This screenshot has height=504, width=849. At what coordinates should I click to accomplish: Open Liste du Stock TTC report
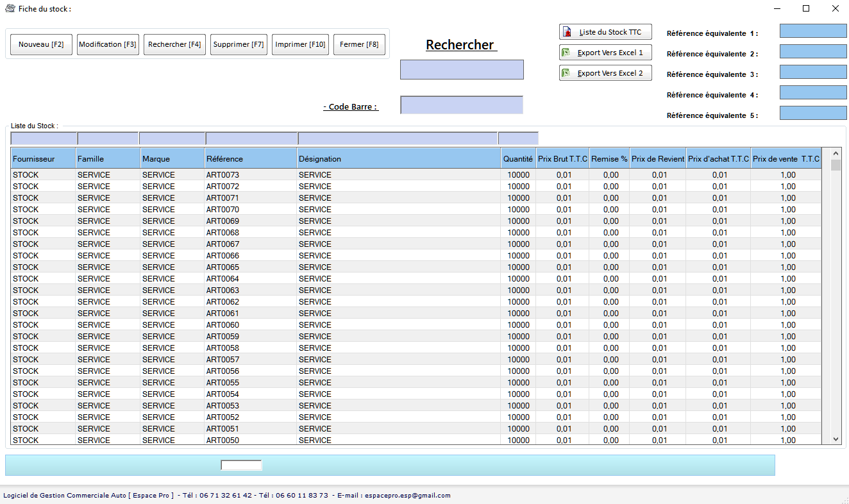click(605, 32)
